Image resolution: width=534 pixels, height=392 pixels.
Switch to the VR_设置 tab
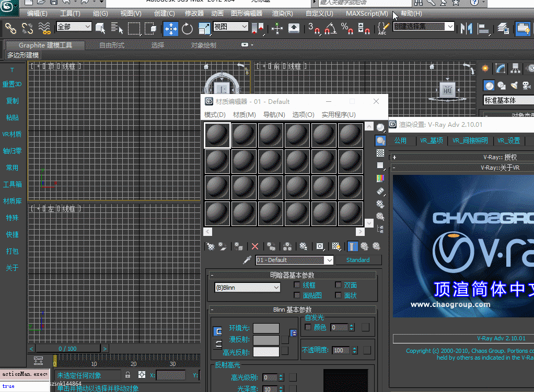pyautogui.click(x=508, y=140)
